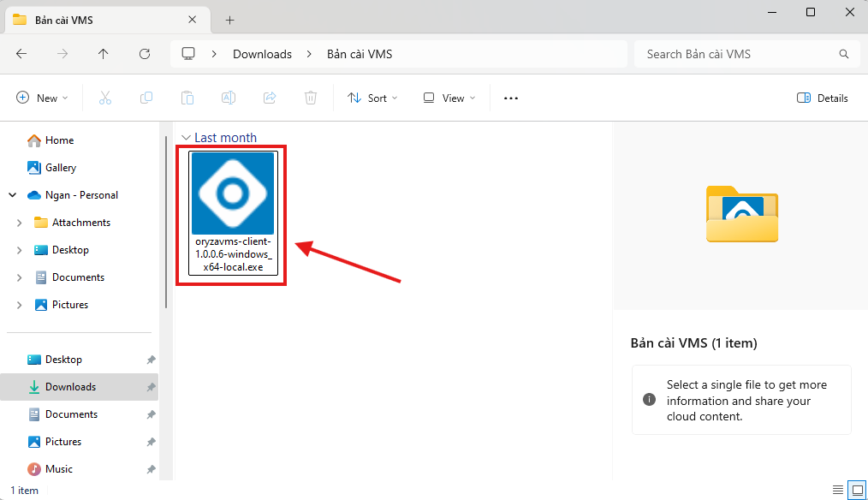Select the oryzavms-client installer exe file

coord(233,213)
